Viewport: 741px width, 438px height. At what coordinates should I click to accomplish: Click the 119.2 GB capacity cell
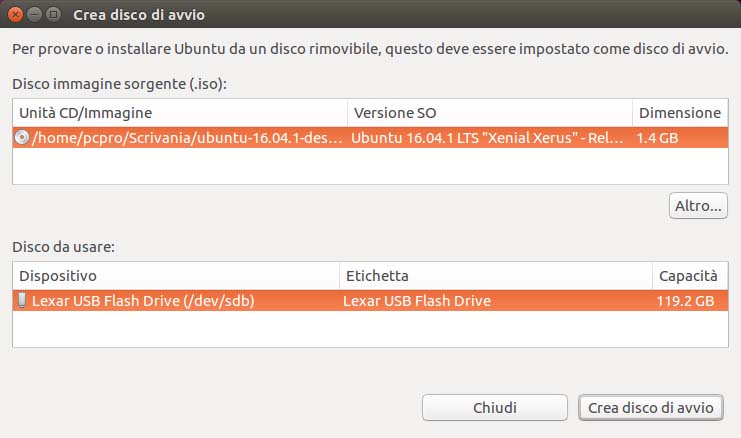(684, 300)
